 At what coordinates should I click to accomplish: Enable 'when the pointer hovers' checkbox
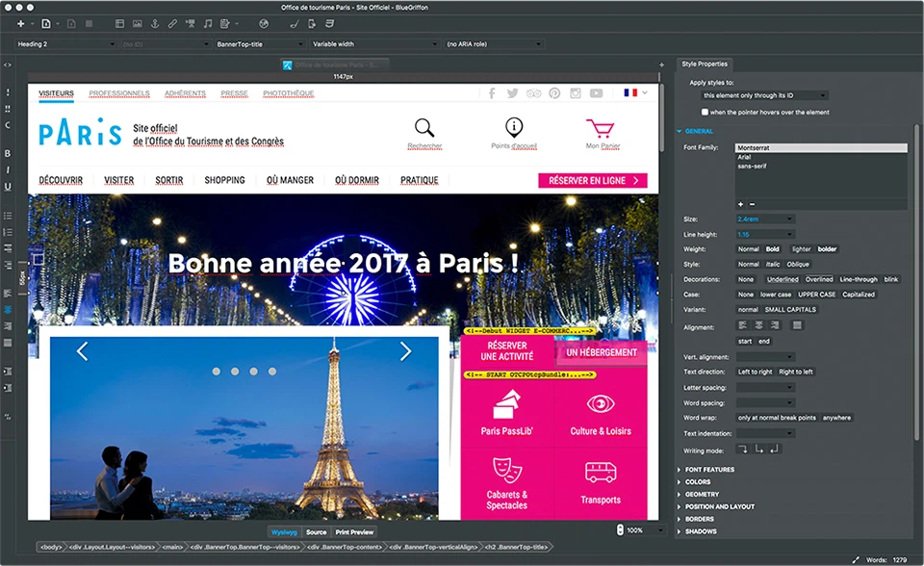[x=706, y=113]
